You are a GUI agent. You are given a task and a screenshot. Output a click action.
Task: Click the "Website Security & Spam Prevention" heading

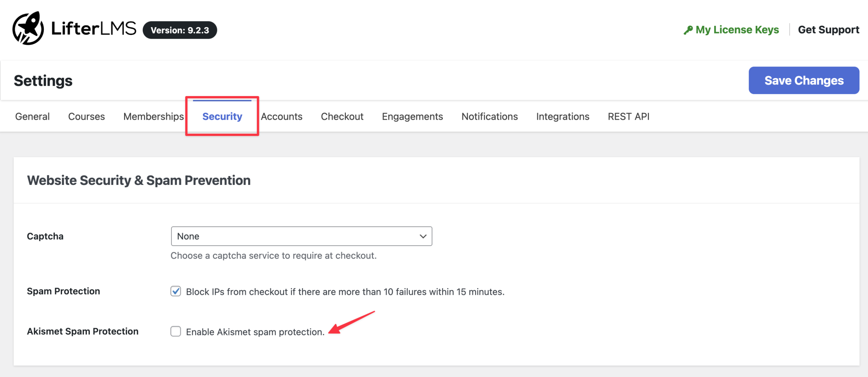click(139, 180)
